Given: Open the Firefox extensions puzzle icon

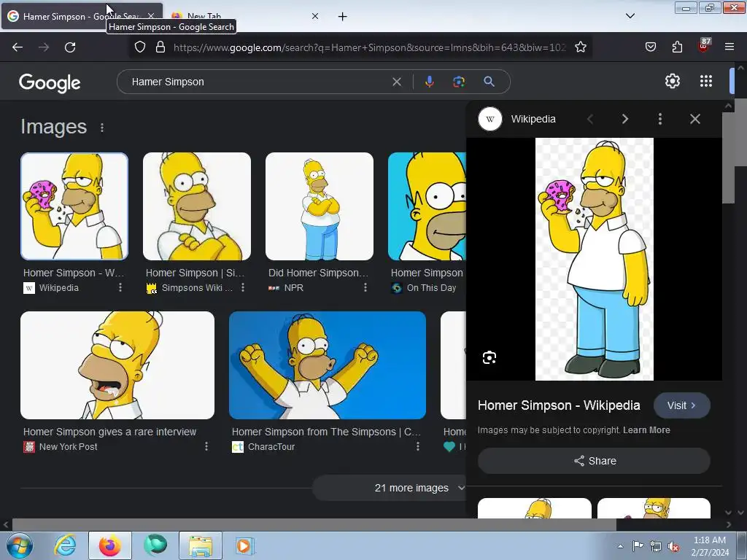Looking at the screenshot, I should click(677, 47).
